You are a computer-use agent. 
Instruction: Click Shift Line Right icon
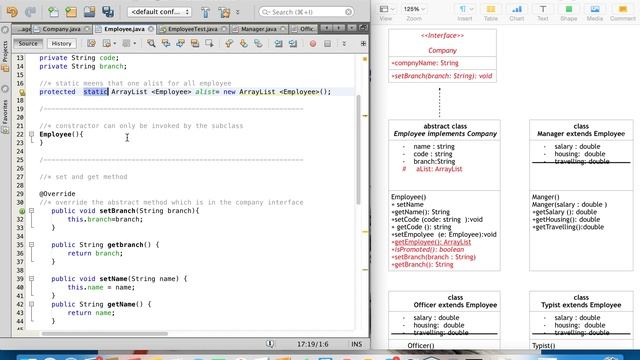(293, 43)
